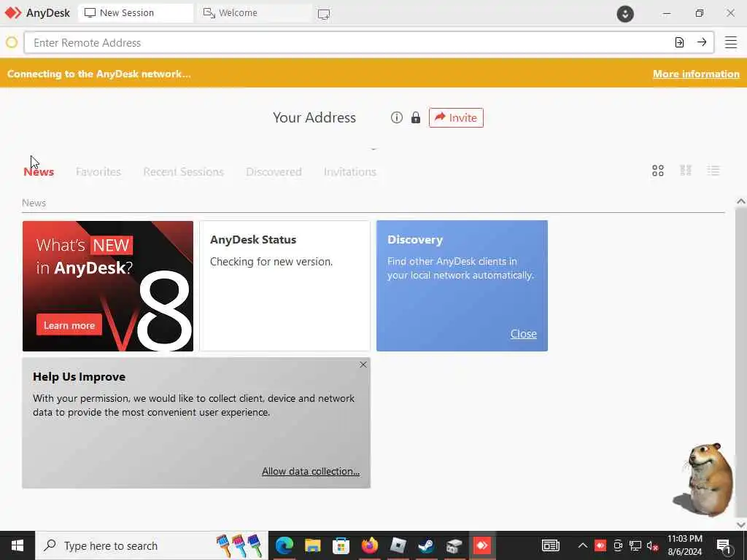747x560 pixels.
Task: Click AnyDesk icon in system tray
Action: [x=600, y=545]
